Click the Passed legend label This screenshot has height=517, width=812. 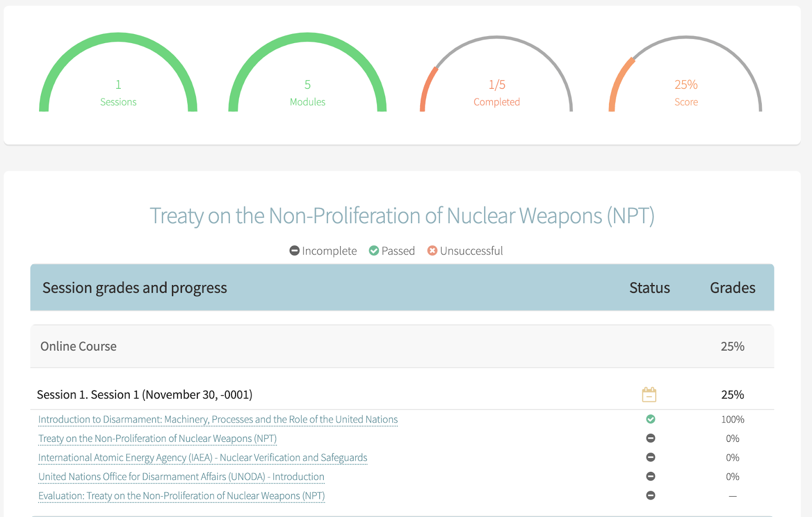click(398, 251)
